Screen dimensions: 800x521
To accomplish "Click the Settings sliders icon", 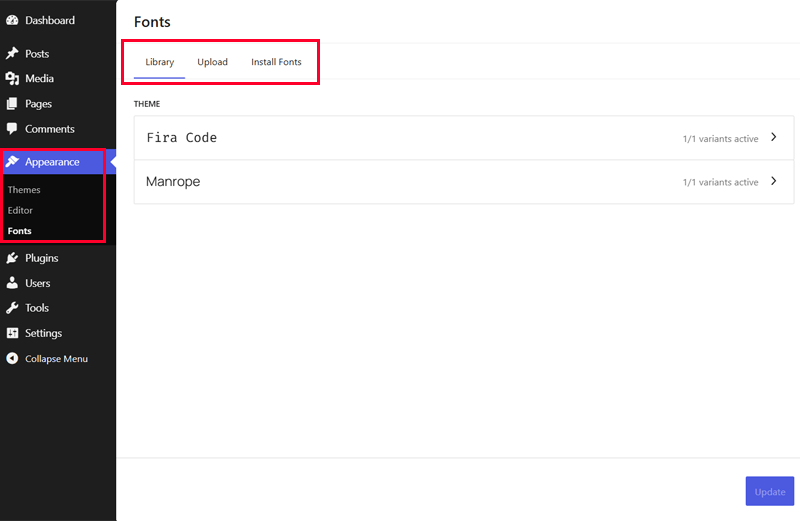I will click(12, 333).
